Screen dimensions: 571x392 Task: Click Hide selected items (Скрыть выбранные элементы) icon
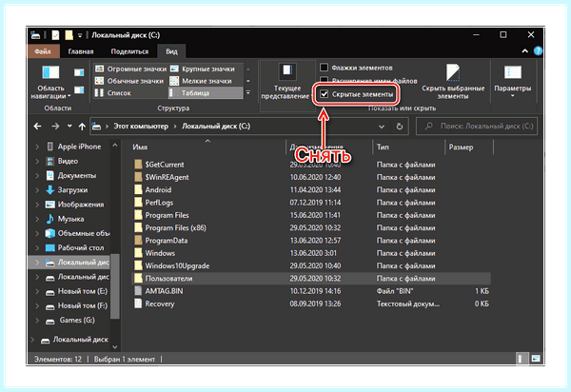(453, 72)
